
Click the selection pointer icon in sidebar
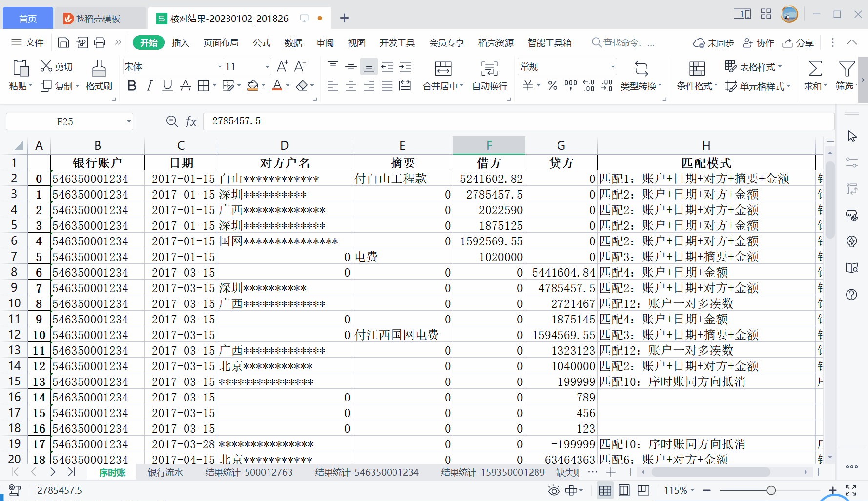(x=852, y=136)
